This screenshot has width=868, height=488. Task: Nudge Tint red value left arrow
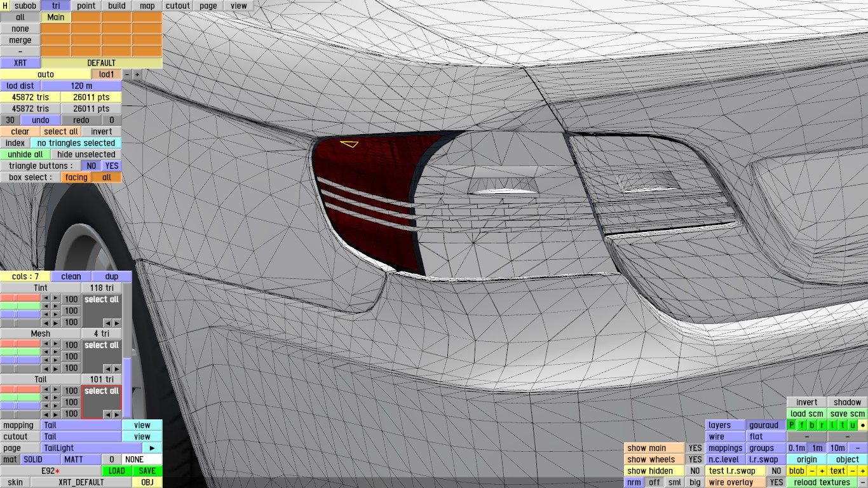point(44,299)
